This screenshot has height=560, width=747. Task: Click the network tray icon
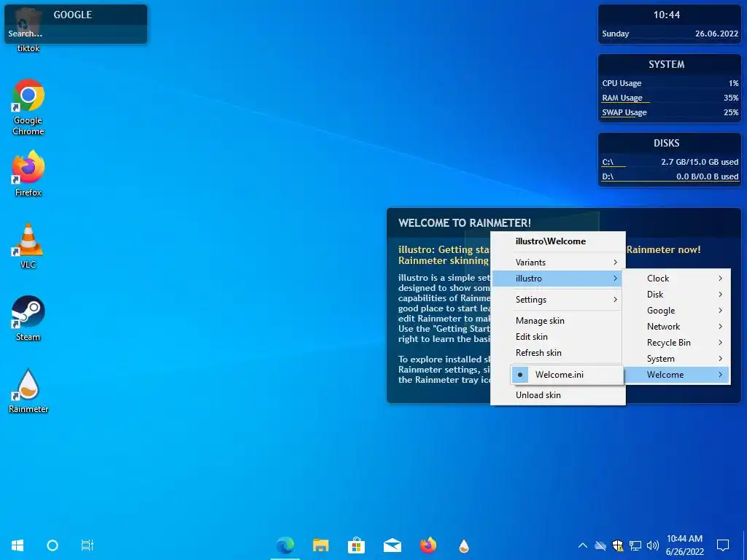(635, 545)
